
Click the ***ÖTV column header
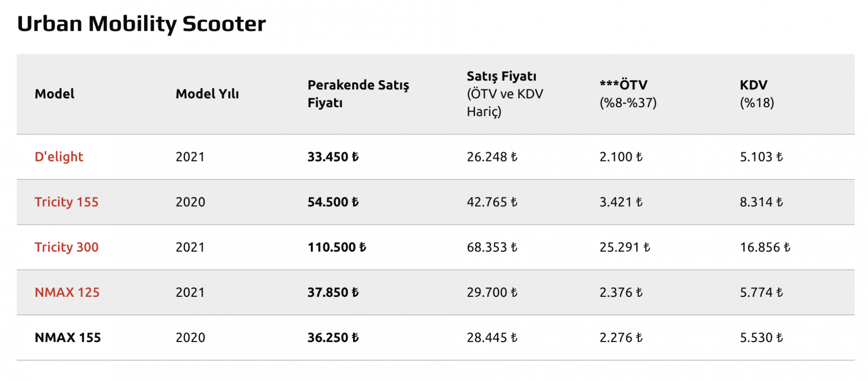(628, 94)
